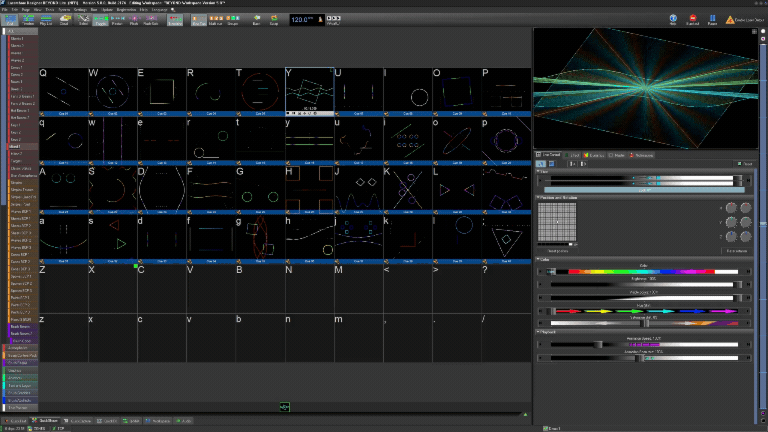This screenshot has height=432, width=768.
Task: Select the cue thumbnail labeled T
Action: (260, 90)
